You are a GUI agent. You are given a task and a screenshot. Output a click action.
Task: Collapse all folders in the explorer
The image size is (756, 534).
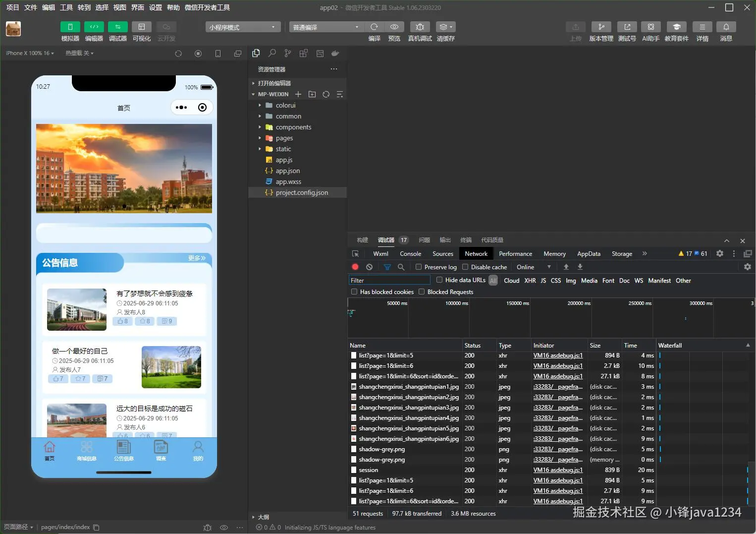tap(340, 94)
